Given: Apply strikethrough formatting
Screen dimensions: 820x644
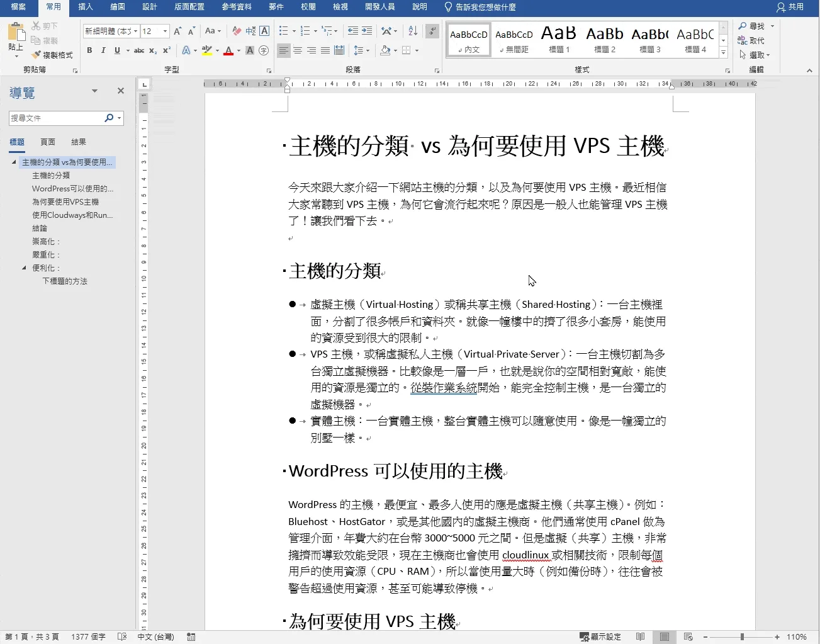Looking at the screenshot, I should click(139, 50).
